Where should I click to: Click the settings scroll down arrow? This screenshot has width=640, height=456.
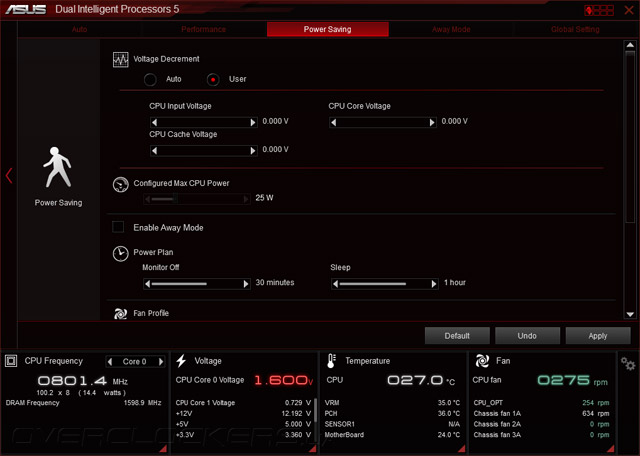[630, 314]
